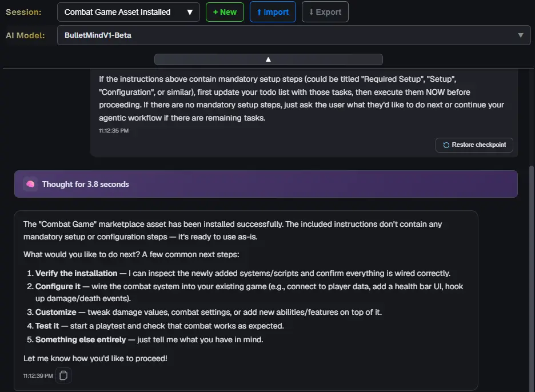This screenshot has width=535, height=392.
Task: Click the + New session button
Action: point(225,12)
